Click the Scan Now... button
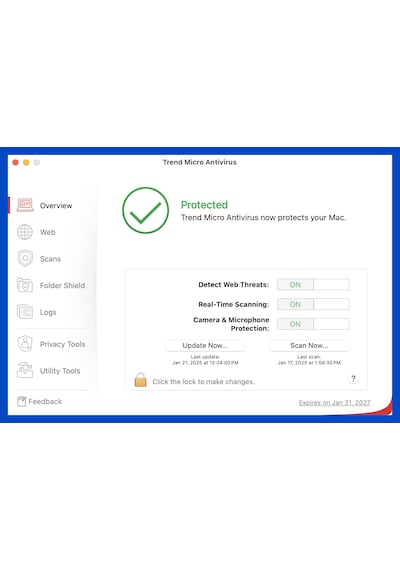This screenshot has height=570, width=400. [x=309, y=345]
